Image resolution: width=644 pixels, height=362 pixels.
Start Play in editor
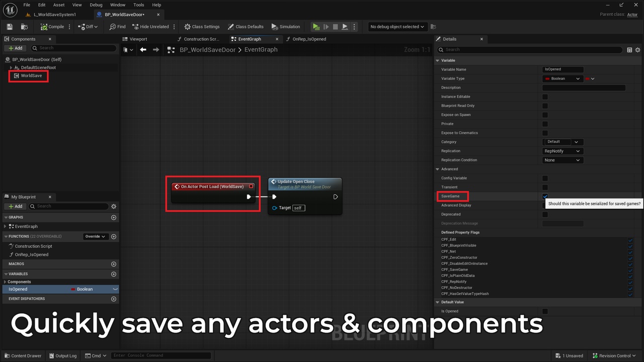(316, 27)
